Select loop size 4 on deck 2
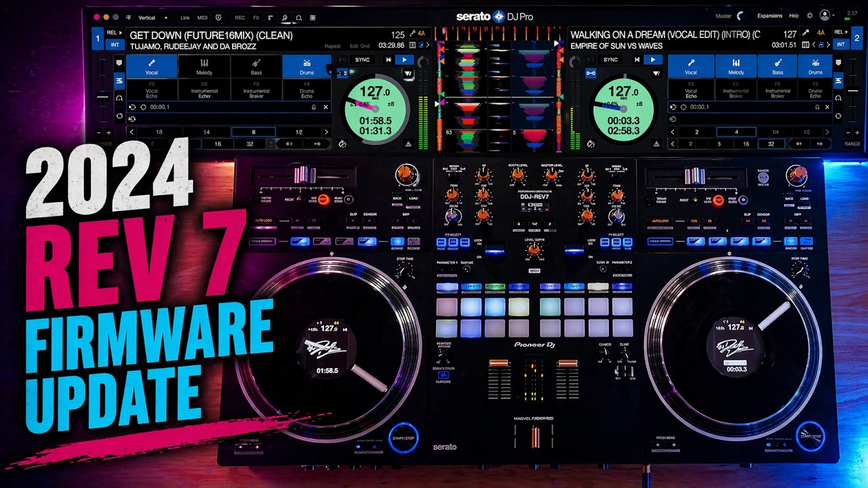The image size is (868, 488). point(736,132)
